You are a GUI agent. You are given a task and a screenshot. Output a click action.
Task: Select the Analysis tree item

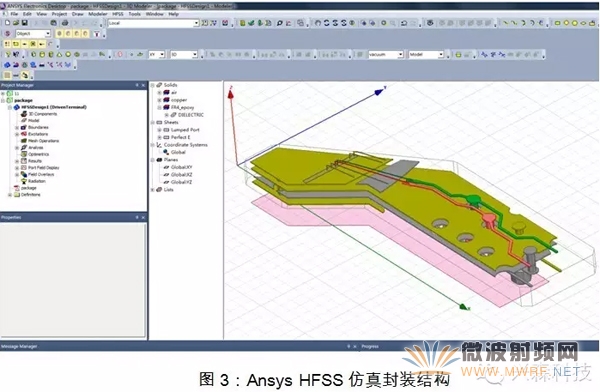click(x=36, y=148)
